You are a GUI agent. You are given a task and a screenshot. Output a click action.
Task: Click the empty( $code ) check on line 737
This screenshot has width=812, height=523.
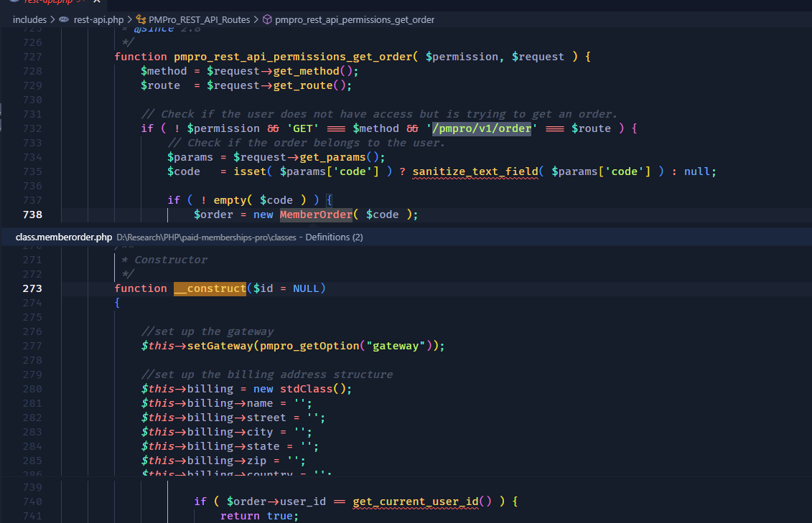260,200
